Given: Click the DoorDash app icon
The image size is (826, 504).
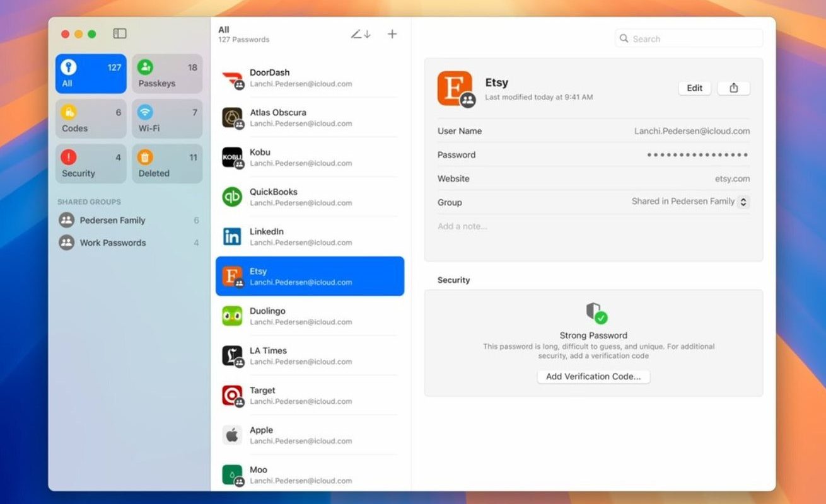Looking at the screenshot, I should click(x=232, y=78).
